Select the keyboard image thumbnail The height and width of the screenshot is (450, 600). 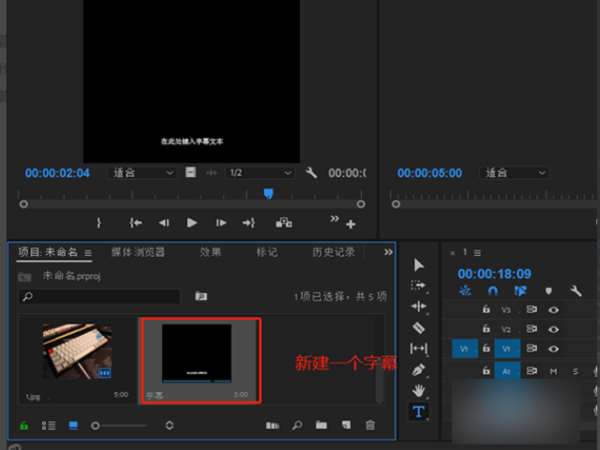[77, 352]
